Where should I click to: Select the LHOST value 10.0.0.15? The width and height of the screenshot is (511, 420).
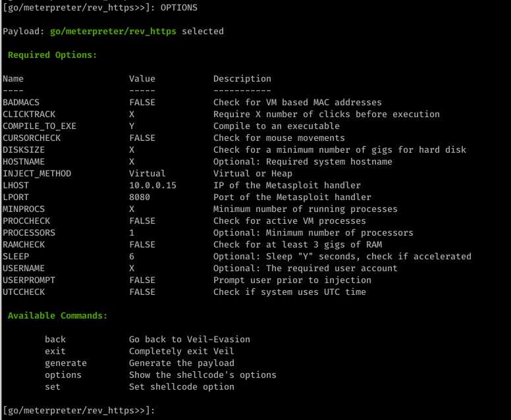coord(153,186)
